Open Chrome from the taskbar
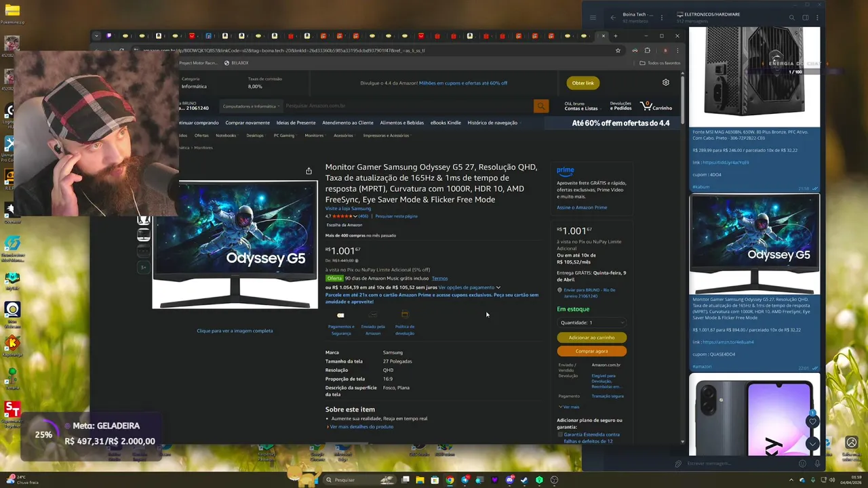The image size is (868, 488). coord(450,480)
